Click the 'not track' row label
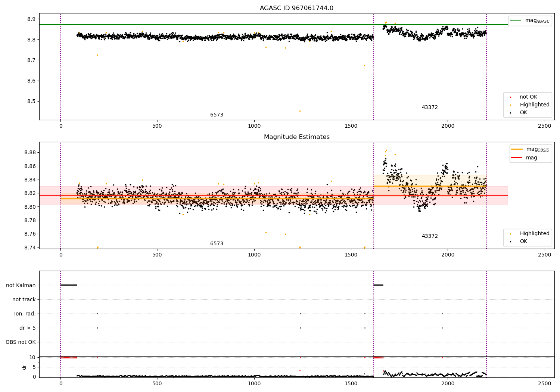The width and height of the screenshot is (560, 392). [x=24, y=300]
